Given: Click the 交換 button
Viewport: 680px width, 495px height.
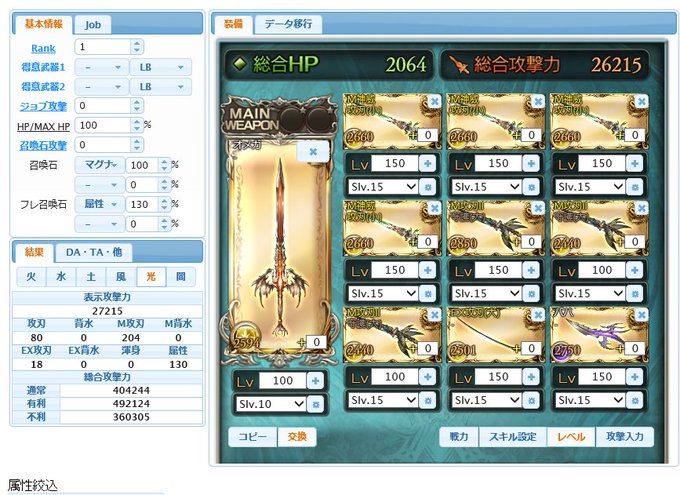Looking at the screenshot, I should click(297, 436).
